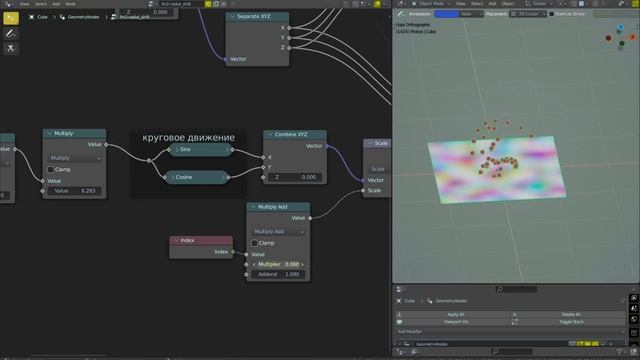Enable the Stabilize Stroke checkbox
The image size is (640, 360).
[551, 14]
